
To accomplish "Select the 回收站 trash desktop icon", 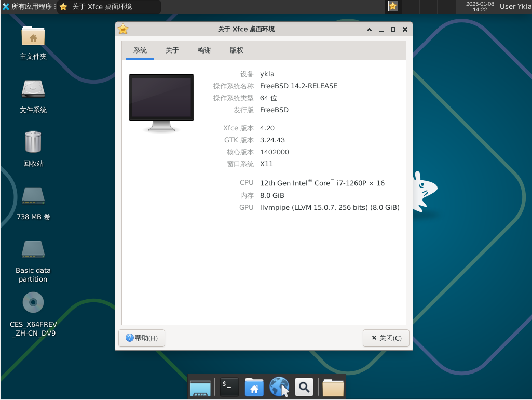I will pyautogui.click(x=33, y=150).
